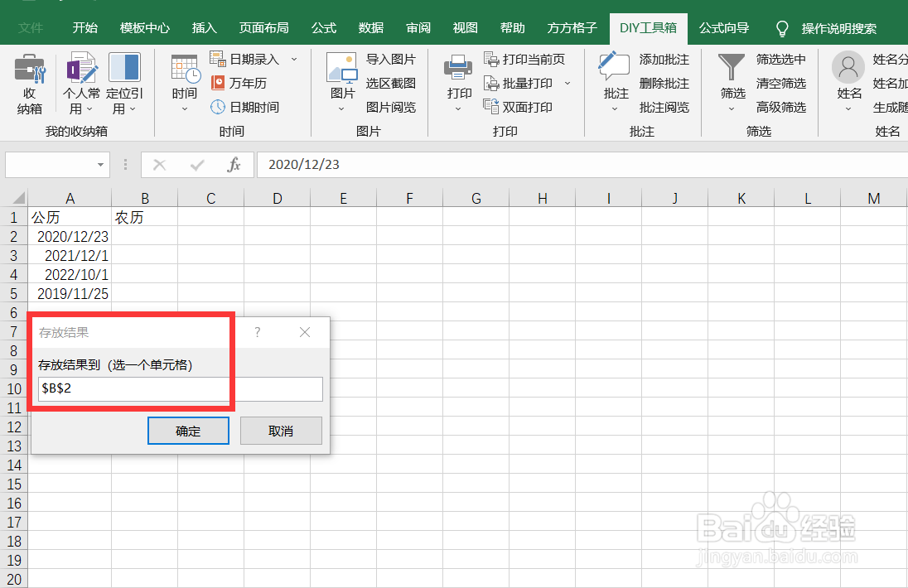The height and width of the screenshot is (588, 908).
Task: Open the Name Box dropdown arrow
Action: pos(101,165)
